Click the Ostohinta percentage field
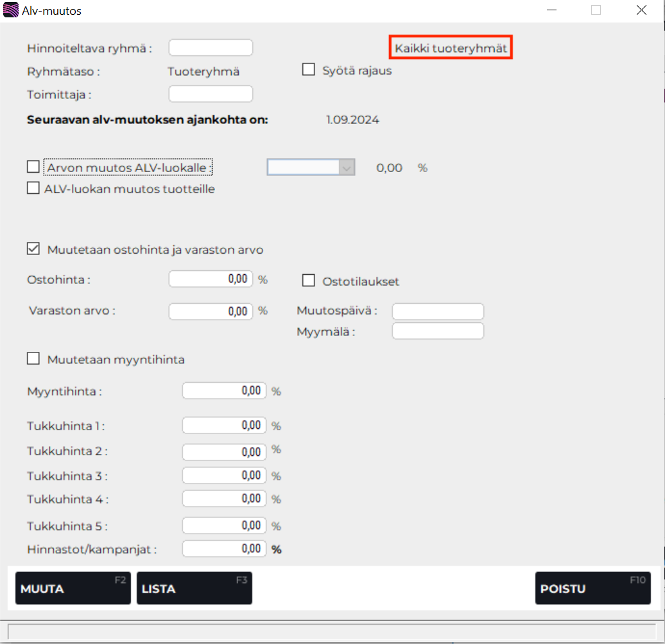 coord(211,279)
